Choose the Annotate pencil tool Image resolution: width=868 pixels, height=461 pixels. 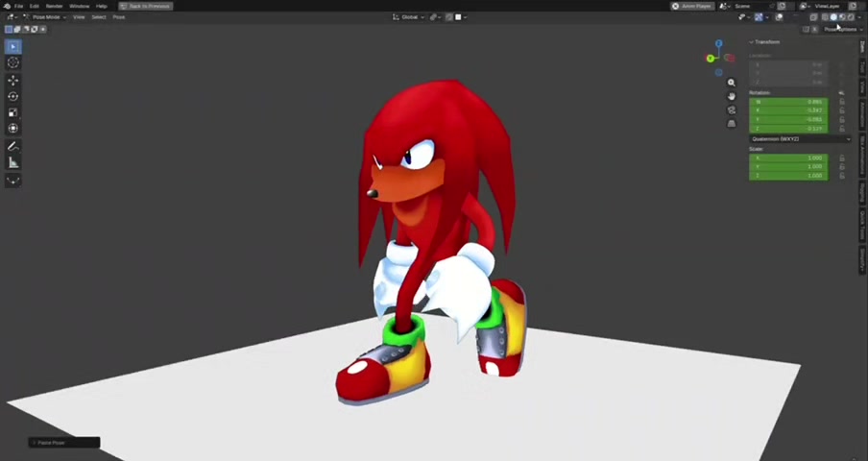tap(13, 147)
